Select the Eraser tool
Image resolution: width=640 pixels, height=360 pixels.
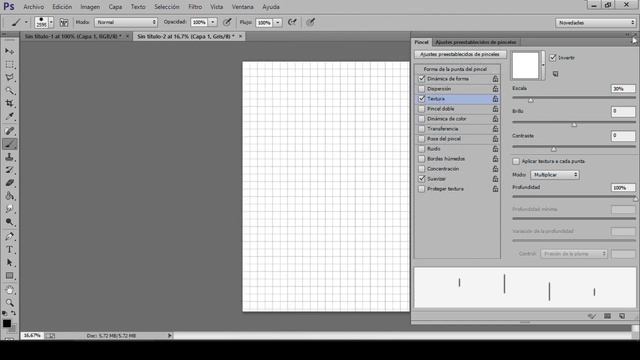pos(9,183)
